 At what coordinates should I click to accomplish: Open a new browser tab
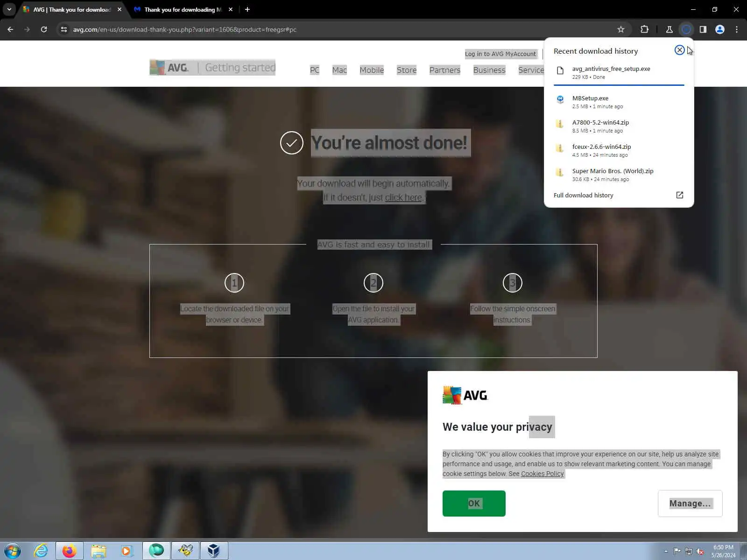coord(247,9)
